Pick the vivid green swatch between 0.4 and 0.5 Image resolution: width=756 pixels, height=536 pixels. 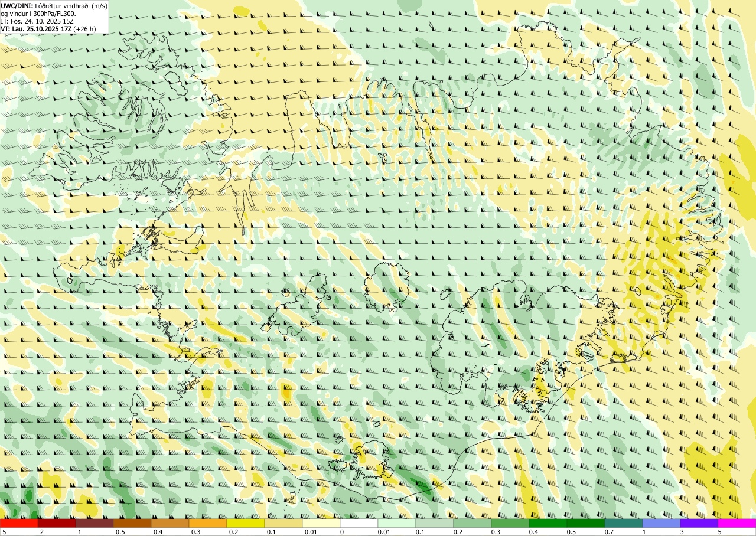click(548, 523)
